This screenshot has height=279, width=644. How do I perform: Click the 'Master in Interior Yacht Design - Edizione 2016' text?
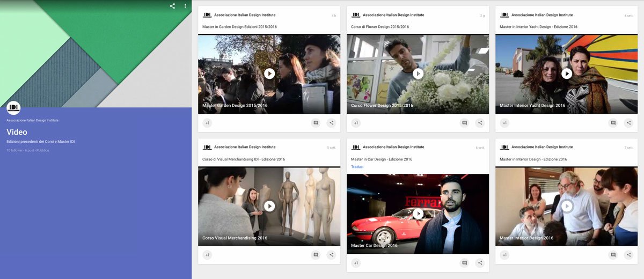click(538, 27)
